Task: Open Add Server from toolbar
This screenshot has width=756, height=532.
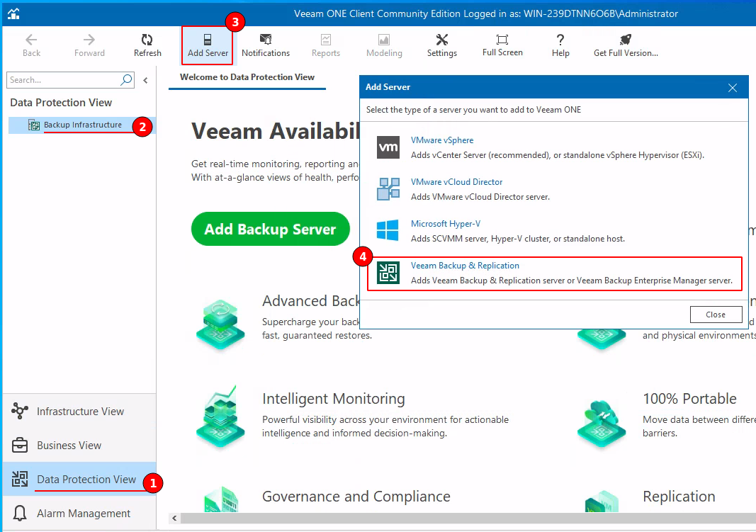Action: pos(208,45)
